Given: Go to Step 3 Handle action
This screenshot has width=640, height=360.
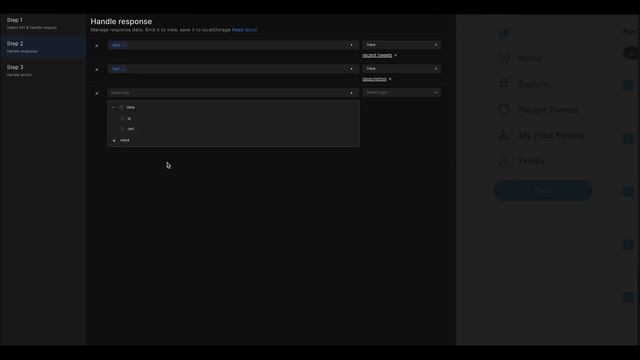Looking at the screenshot, I should (43, 71).
